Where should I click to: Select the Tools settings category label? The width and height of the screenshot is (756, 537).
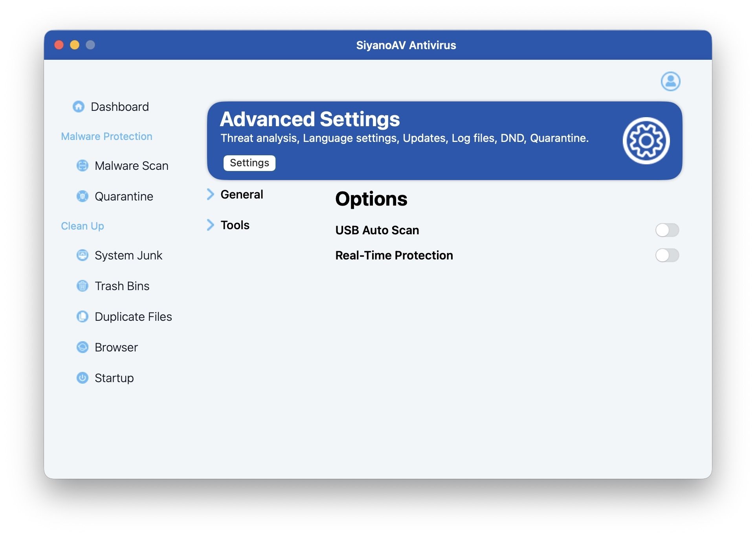point(235,225)
